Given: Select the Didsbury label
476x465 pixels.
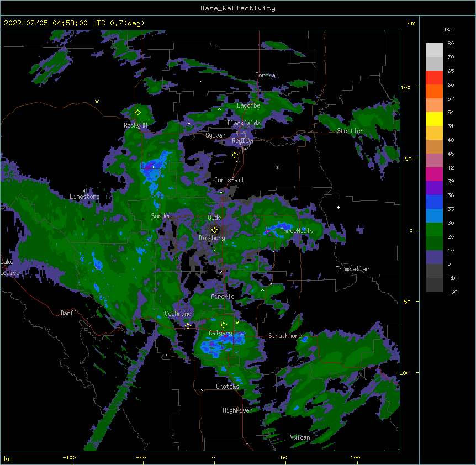Looking at the screenshot, I should (212, 238).
